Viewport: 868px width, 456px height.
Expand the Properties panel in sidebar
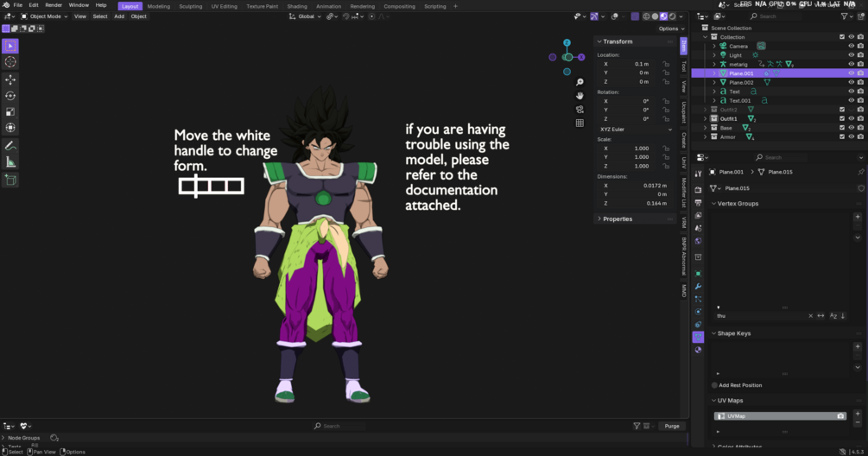[x=599, y=219]
